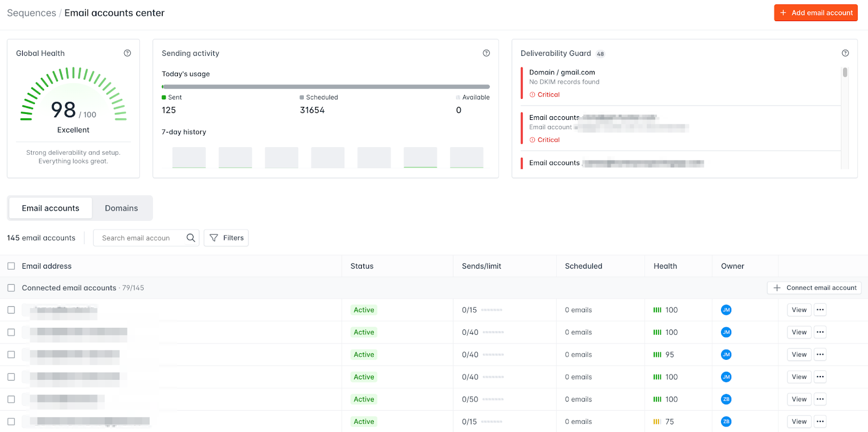This screenshot has height=432, width=868.
Task: Click the Deliverability Guard help icon
Action: tap(845, 53)
